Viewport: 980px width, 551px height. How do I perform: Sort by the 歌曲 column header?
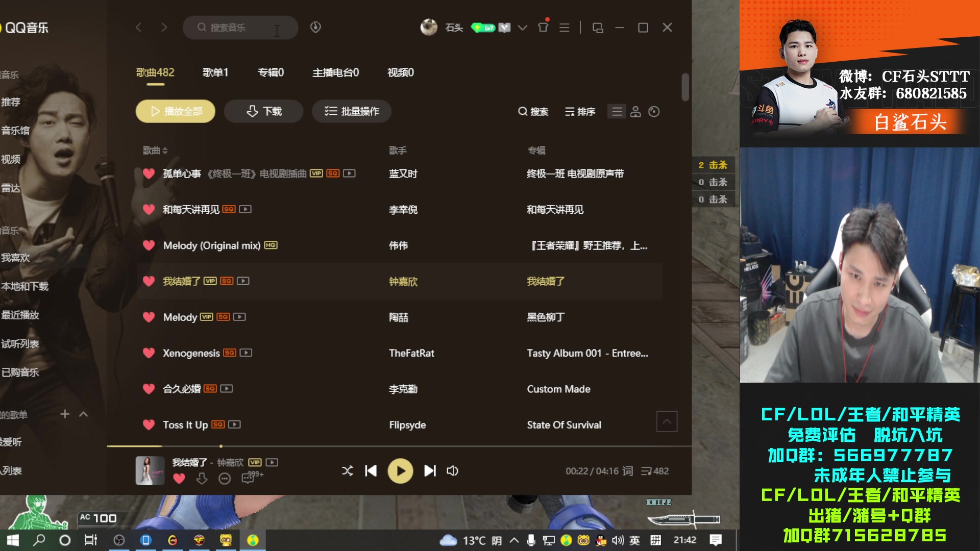point(155,151)
